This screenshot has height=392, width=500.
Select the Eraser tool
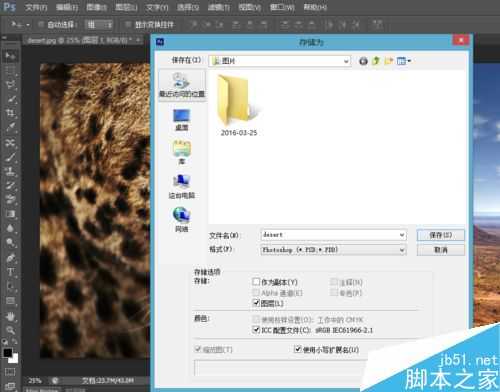point(10,200)
